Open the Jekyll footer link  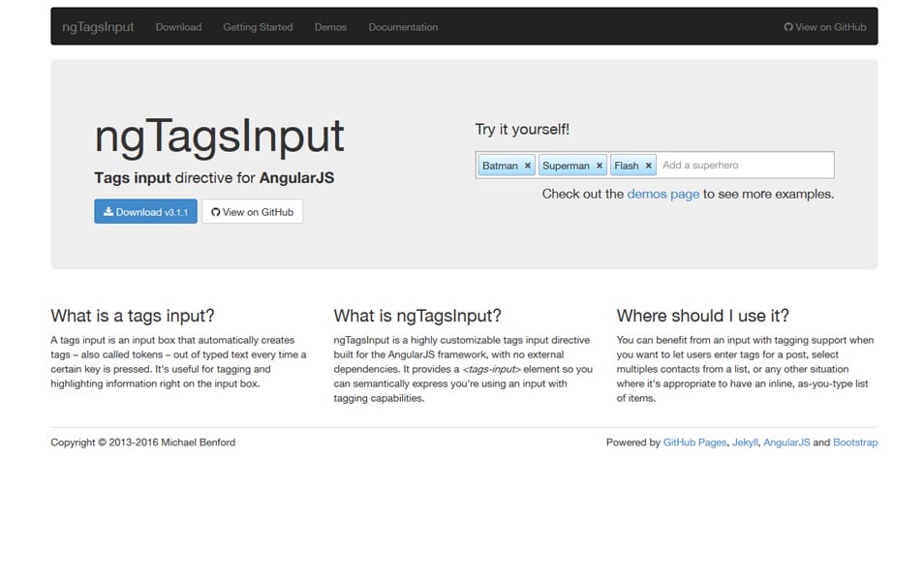coord(745,443)
